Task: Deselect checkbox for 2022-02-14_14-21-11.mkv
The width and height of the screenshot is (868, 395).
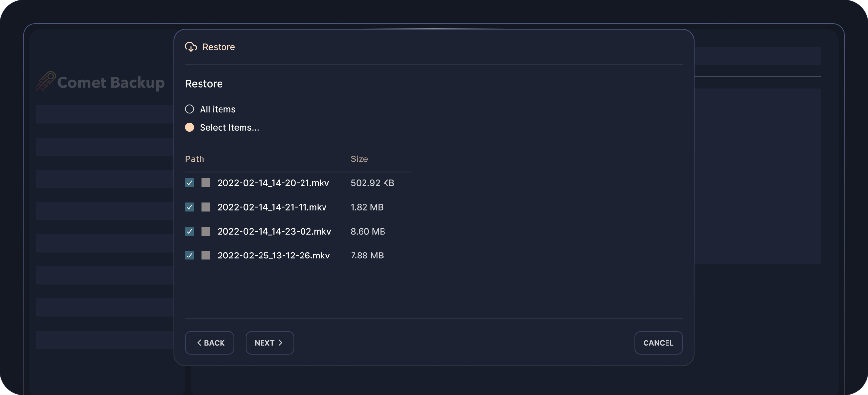Action: pos(190,207)
